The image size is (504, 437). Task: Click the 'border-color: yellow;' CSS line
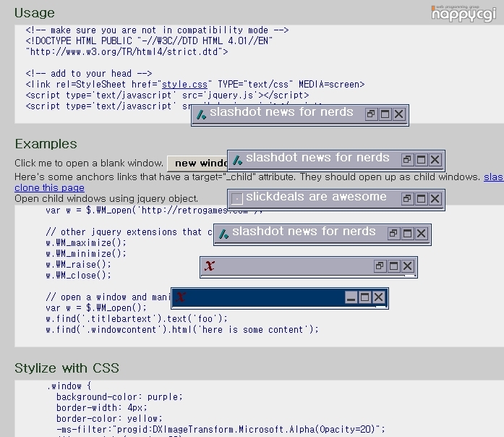tap(110, 419)
